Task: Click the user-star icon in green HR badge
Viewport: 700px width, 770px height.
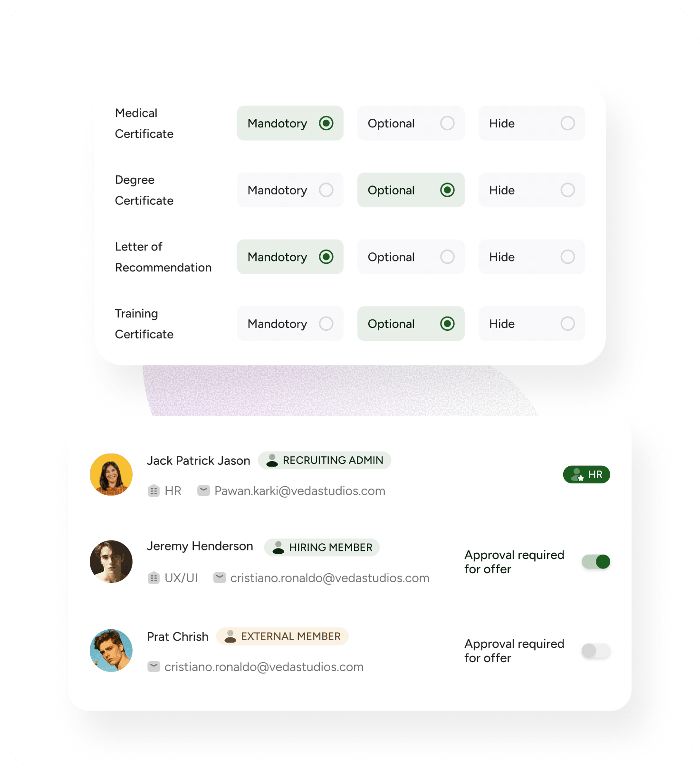Action: click(577, 474)
